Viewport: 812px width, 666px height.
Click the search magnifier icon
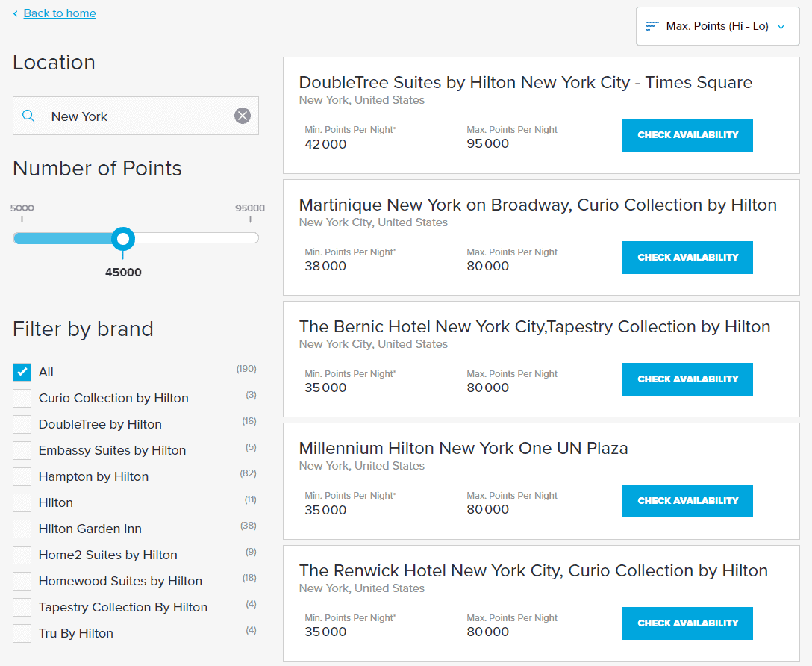(x=28, y=116)
